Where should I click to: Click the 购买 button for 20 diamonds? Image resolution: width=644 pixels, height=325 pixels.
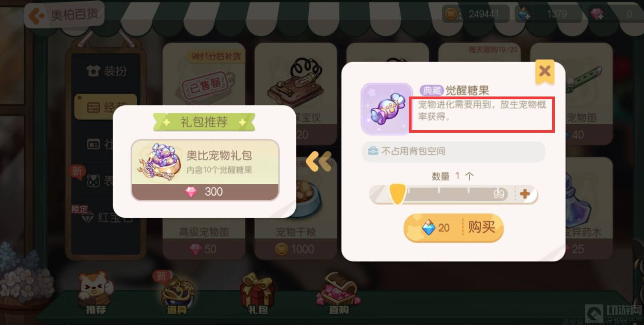click(x=453, y=228)
